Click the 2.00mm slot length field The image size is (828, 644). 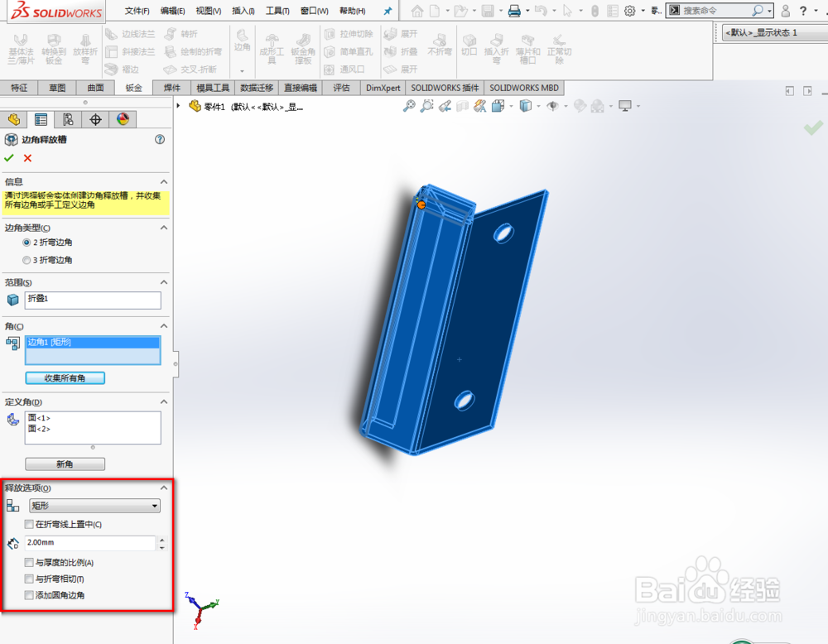click(x=90, y=543)
